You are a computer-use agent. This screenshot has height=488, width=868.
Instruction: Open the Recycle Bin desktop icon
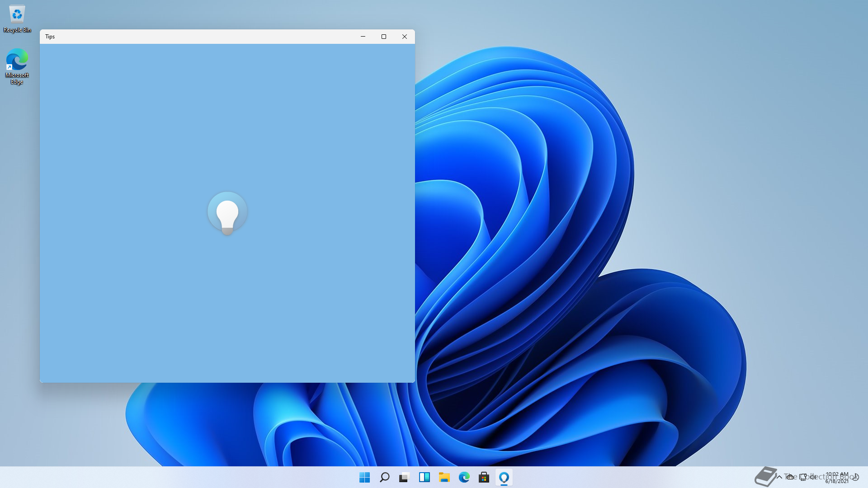pyautogui.click(x=17, y=19)
